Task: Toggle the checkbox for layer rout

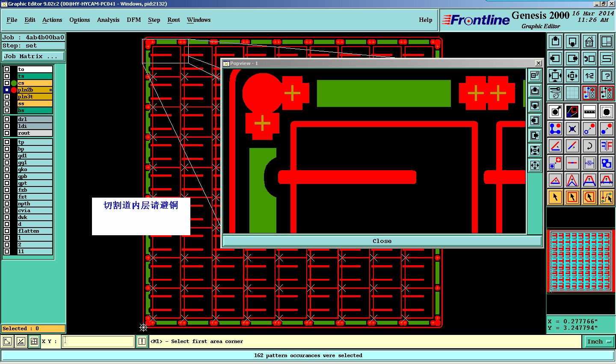Action: pyautogui.click(x=7, y=133)
